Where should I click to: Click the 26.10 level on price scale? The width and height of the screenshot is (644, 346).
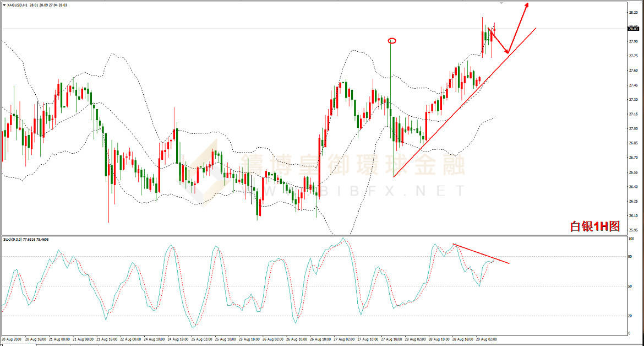pyautogui.click(x=632, y=215)
